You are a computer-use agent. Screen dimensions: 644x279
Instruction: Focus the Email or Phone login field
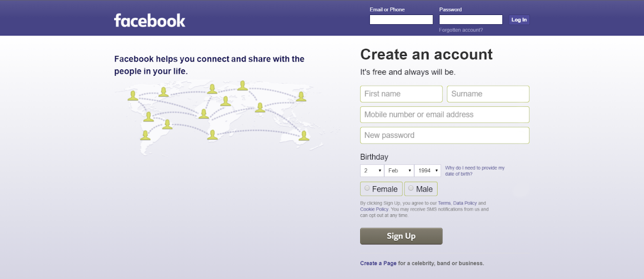point(401,20)
